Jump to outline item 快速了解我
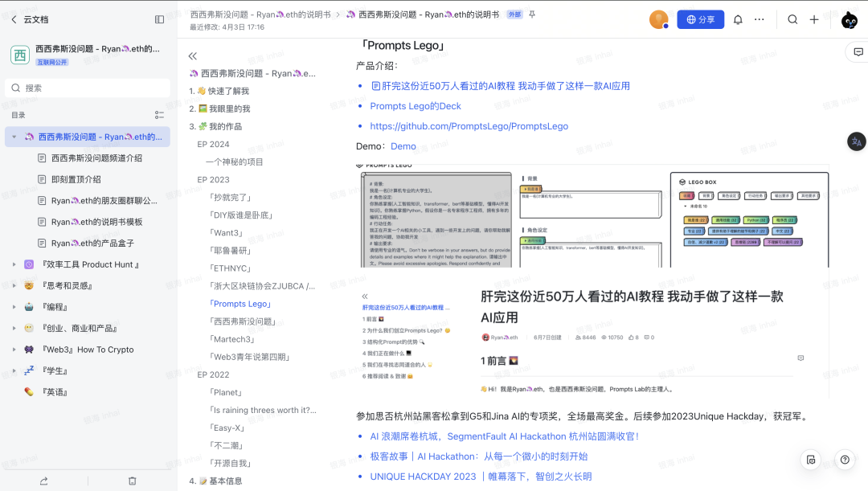 (219, 91)
